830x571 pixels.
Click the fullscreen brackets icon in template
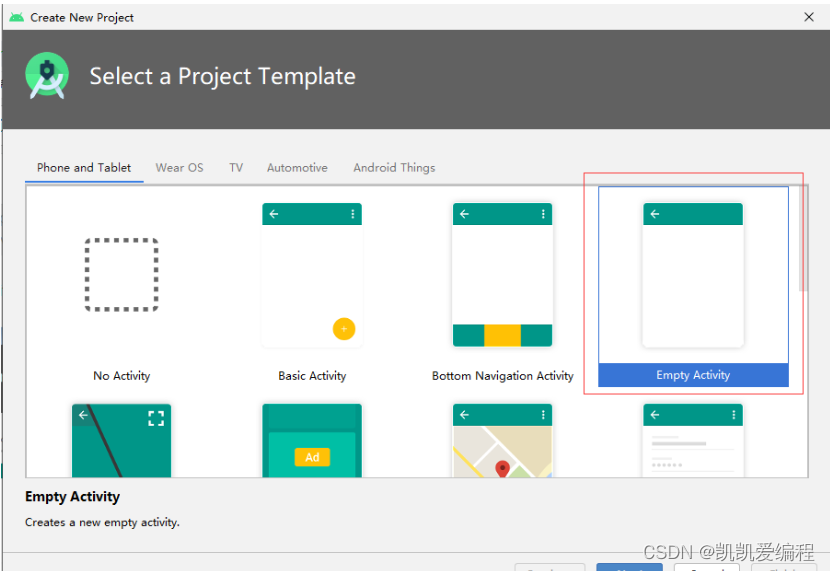pos(156,419)
